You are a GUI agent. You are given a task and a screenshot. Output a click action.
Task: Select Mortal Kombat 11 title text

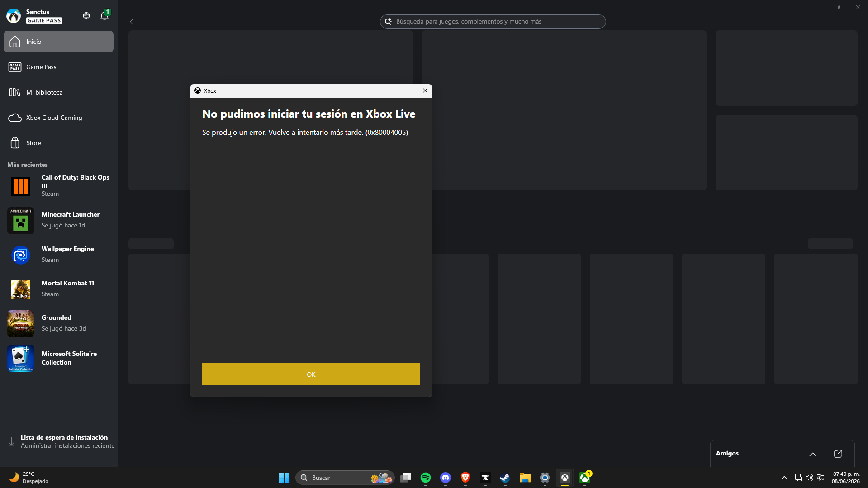(x=68, y=283)
